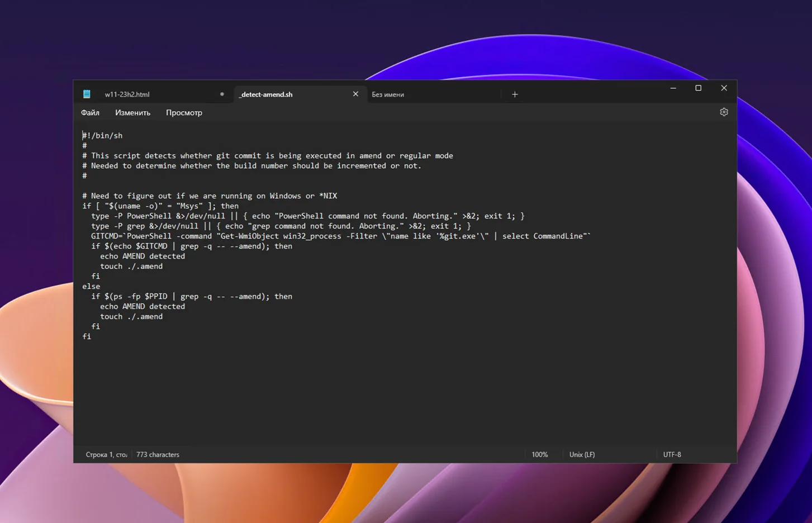Add a new tab with plus button
This screenshot has width=812, height=523.
tap(515, 94)
